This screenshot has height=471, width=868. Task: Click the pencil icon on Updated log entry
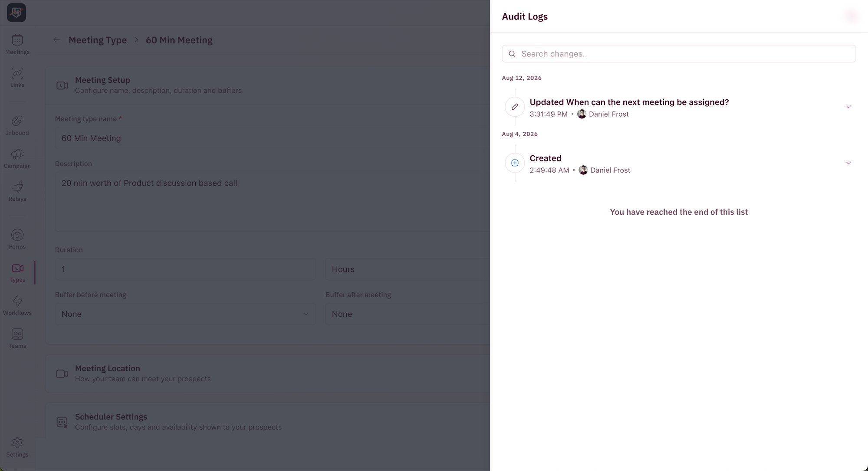coord(515,107)
